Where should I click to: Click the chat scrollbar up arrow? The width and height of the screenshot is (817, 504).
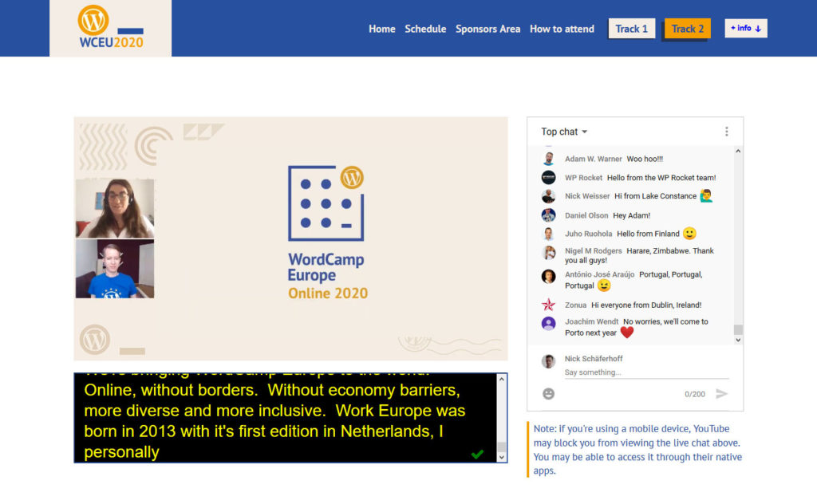(x=738, y=151)
